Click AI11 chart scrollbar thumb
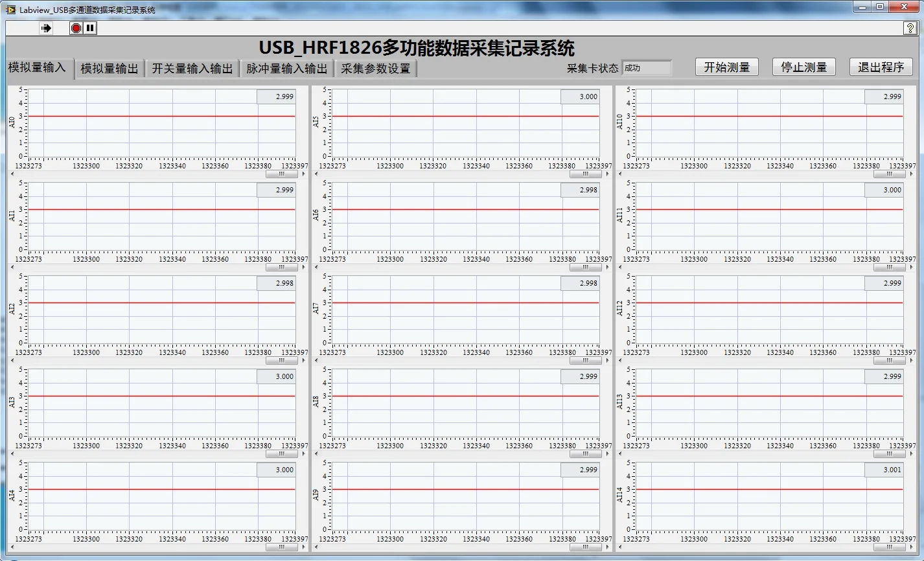This screenshot has width=924, height=561. click(890, 267)
